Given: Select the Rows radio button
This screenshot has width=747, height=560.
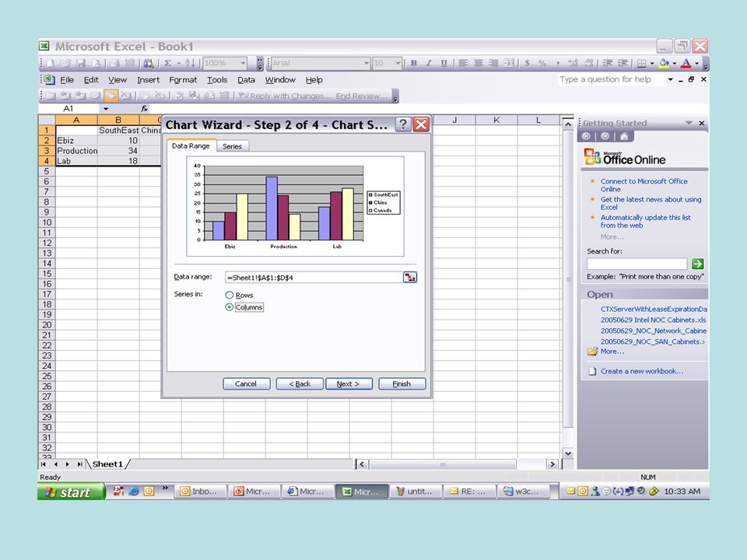Looking at the screenshot, I should [229, 296].
